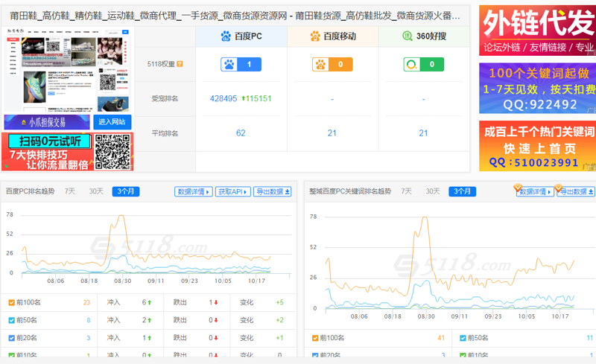Viewport: 596px width, 364px height.
Task: Toggle the 前50名 checkbox in left panel
Action: click(x=11, y=320)
